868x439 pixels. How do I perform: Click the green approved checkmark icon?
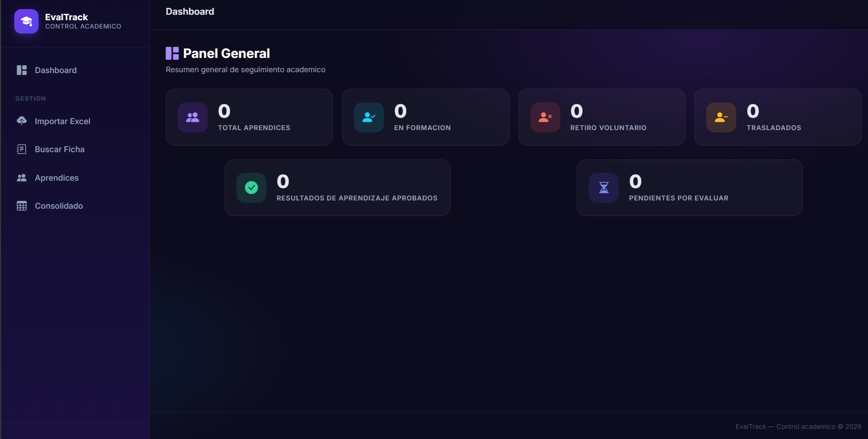pos(251,188)
